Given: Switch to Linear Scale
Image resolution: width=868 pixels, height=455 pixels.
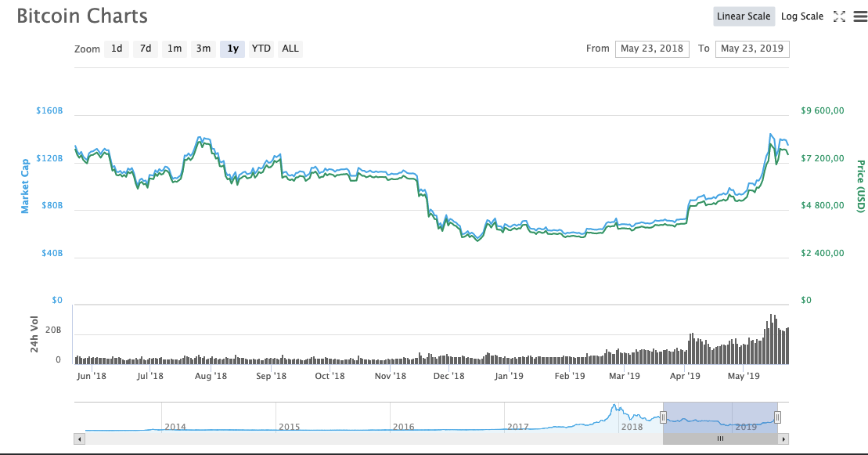Looking at the screenshot, I should point(744,16).
